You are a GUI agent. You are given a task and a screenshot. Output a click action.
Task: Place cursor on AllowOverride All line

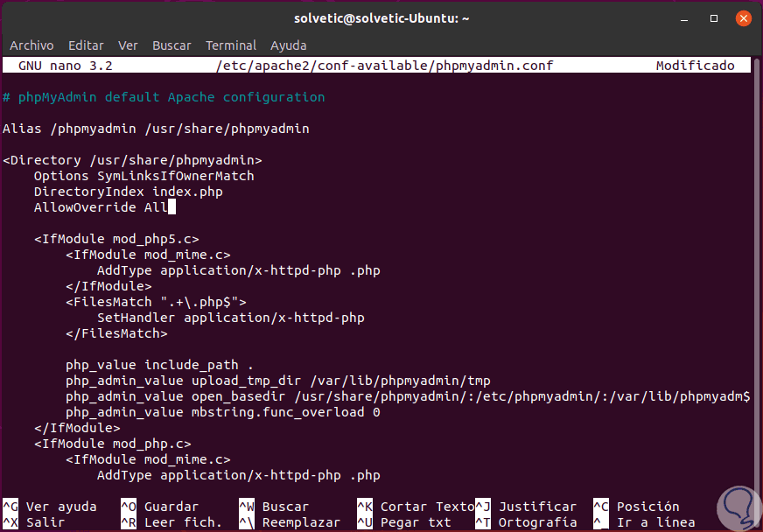click(x=100, y=207)
